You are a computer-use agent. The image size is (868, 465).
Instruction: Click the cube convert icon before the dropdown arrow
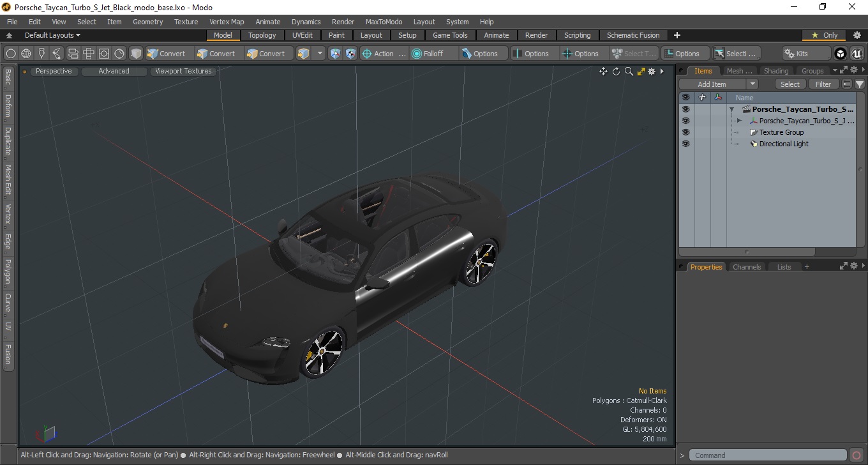point(304,54)
